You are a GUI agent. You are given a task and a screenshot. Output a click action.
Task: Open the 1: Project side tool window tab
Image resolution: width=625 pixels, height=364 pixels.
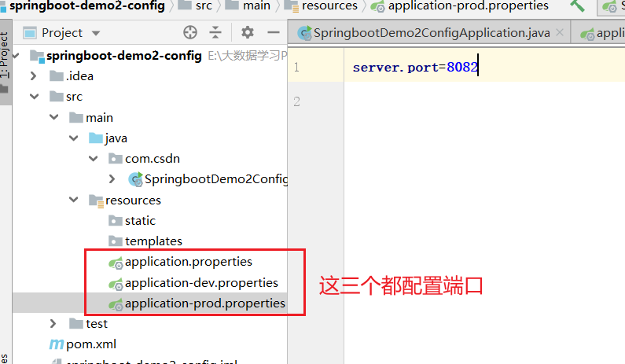click(x=5, y=62)
